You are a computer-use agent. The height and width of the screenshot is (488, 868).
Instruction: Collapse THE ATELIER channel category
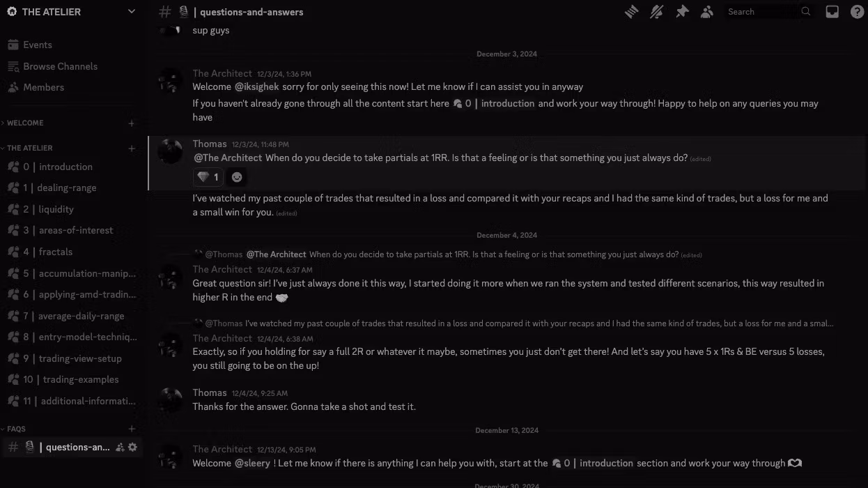coord(29,148)
